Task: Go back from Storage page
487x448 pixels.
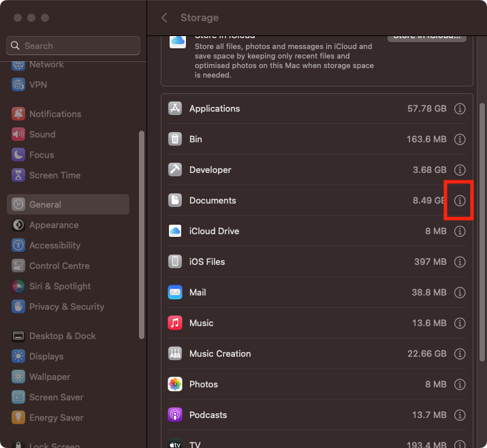Action: 164,18
